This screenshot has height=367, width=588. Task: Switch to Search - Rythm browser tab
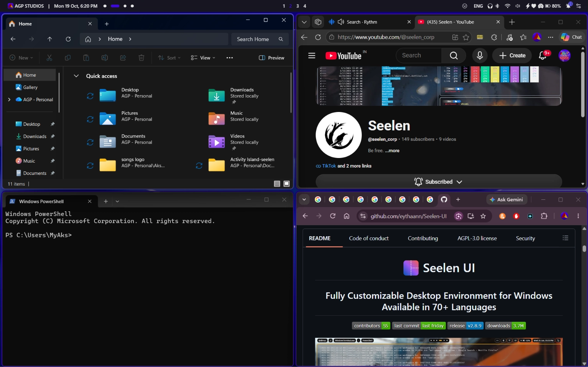click(370, 22)
